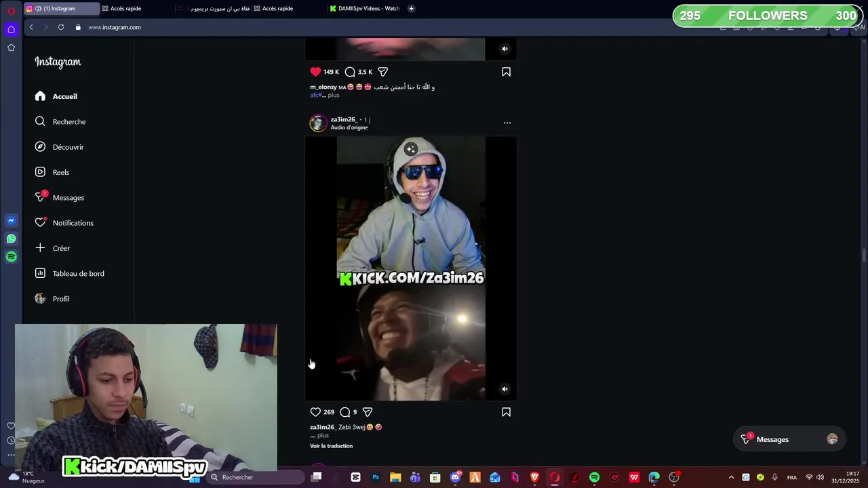Open File Explorer from the taskbar

click(x=395, y=477)
